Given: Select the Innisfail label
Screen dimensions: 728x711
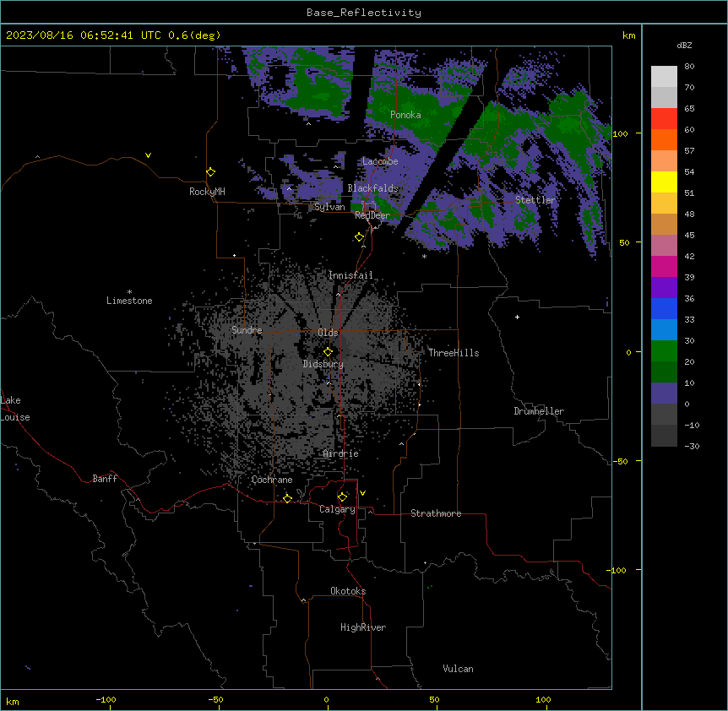Looking at the screenshot, I should tap(350, 275).
